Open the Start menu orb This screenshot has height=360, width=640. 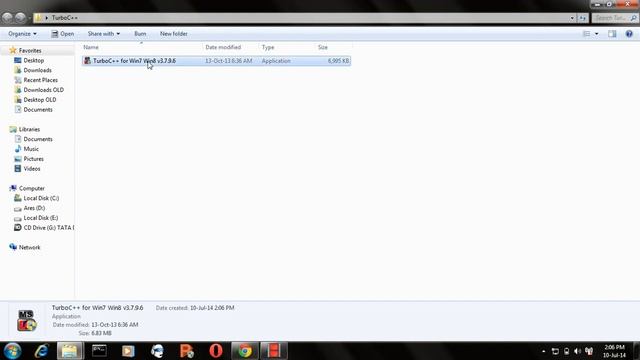click(12, 351)
